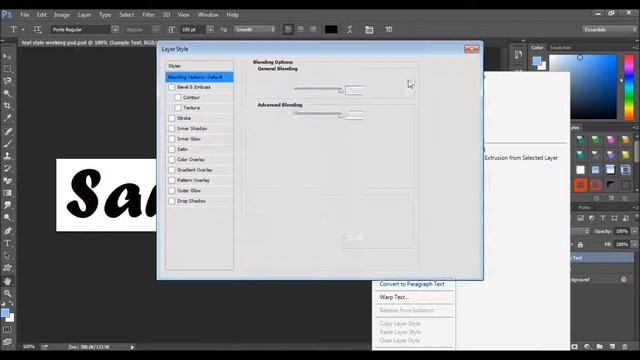The image size is (640, 360).
Task: Enable Bevel & Emboss checkbox
Action: coord(171,87)
